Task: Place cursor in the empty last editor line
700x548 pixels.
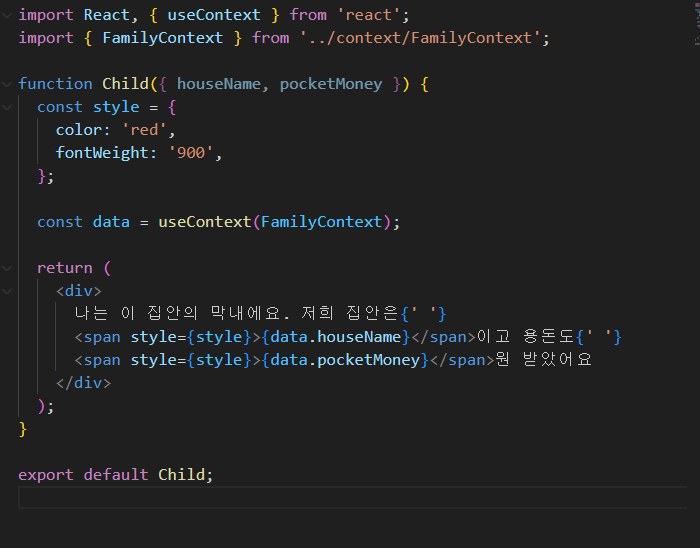Action: pos(353,498)
